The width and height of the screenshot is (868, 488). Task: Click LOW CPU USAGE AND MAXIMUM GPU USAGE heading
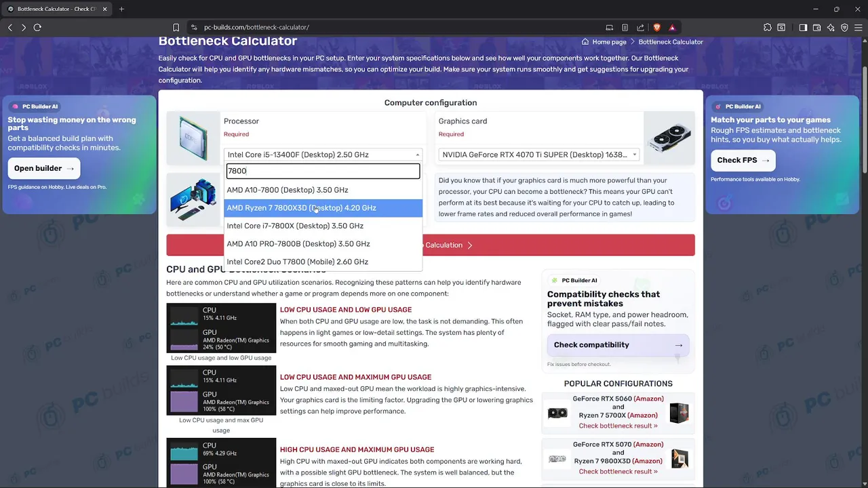click(x=355, y=378)
